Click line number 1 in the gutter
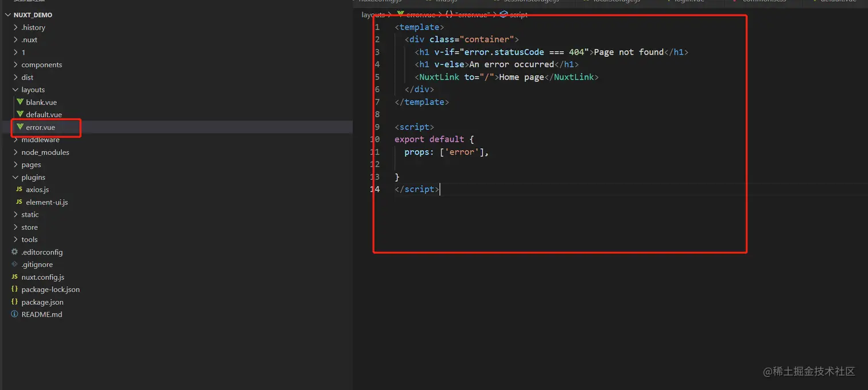 coord(377,27)
